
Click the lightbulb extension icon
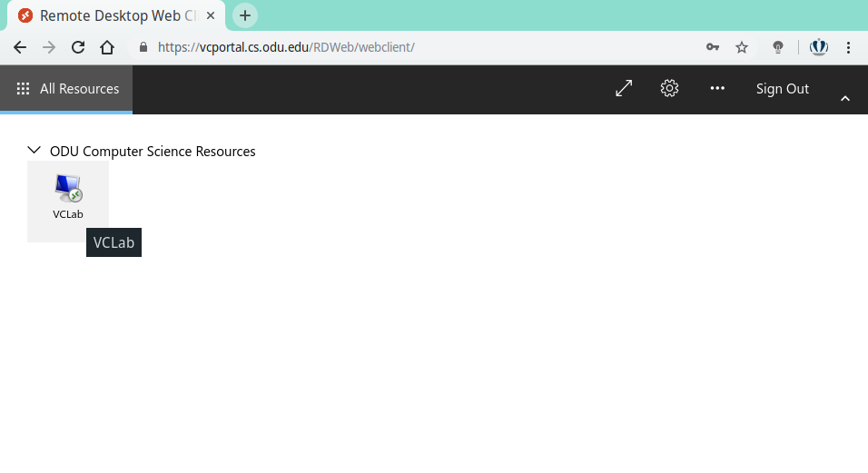click(x=778, y=47)
